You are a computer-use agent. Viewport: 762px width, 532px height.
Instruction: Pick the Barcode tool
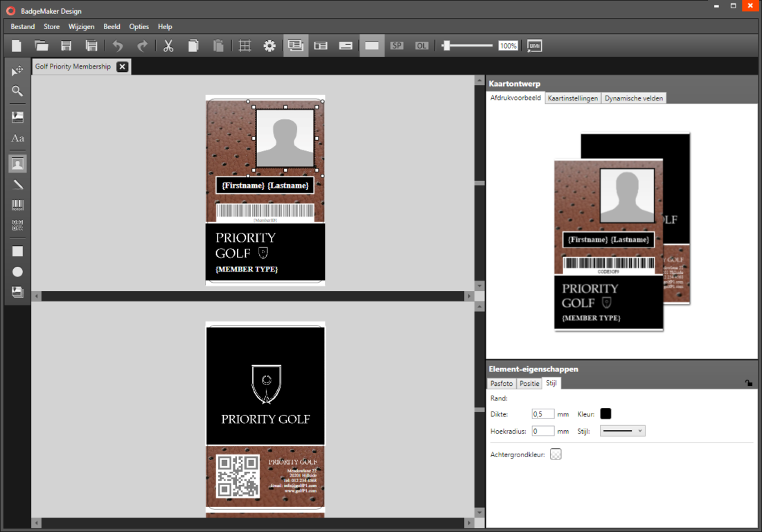[x=17, y=204]
